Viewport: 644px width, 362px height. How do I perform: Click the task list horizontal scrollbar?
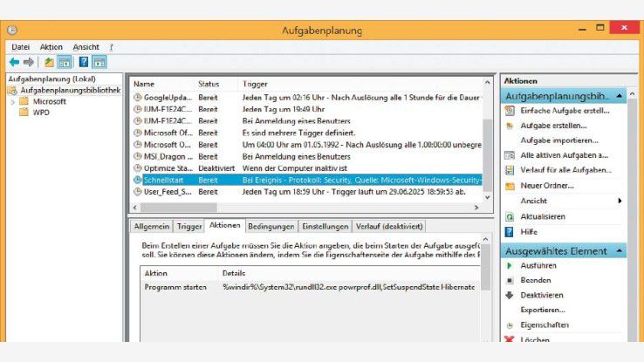point(305,208)
